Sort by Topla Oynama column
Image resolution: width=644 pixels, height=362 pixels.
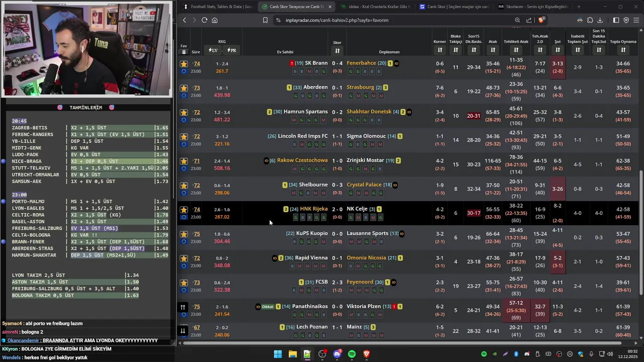(623, 50)
